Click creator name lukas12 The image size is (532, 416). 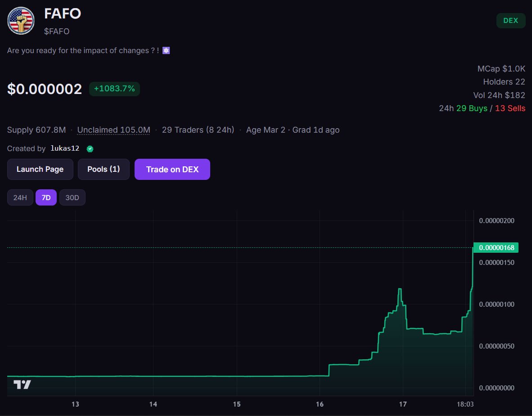pos(65,148)
